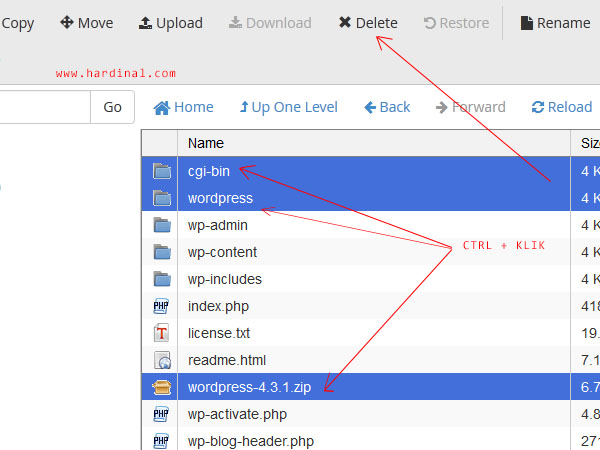
Task: Click the wp-content folder icon
Action: 162,252
